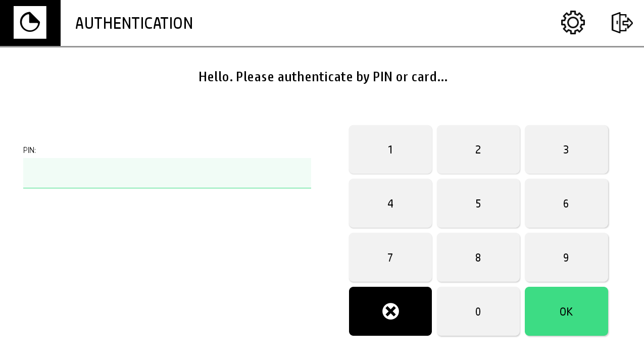Enter digit 5 on the keypad
This screenshot has height=360, width=644.
(x=478, y=203)
